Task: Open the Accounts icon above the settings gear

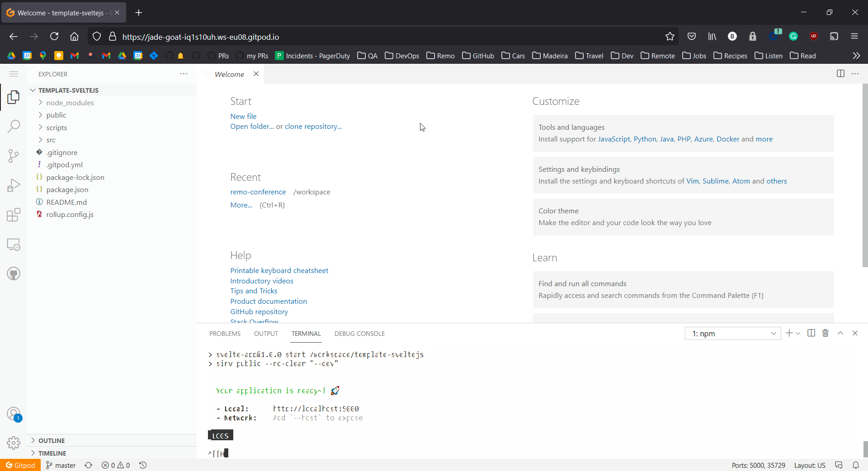Action: [x=13, y=414]
